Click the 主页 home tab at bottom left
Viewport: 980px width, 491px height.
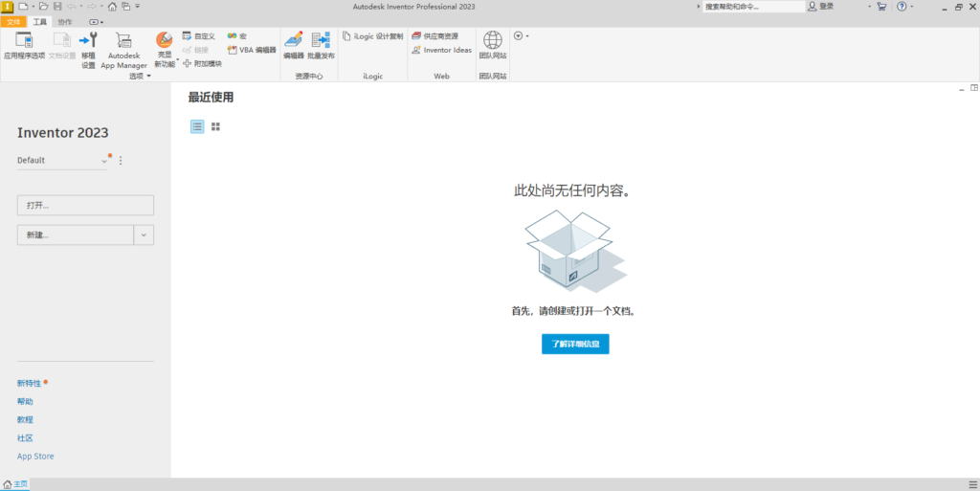tap(15, 484)
